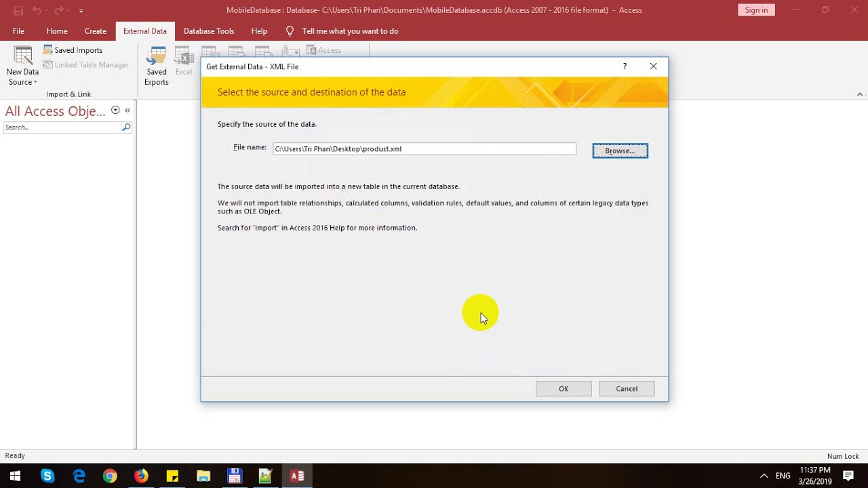The width and height of the screenshot is (868, 488).
Task: Click 'Search for Import in Access 2016 Help' text
Action: coord(317,228)
